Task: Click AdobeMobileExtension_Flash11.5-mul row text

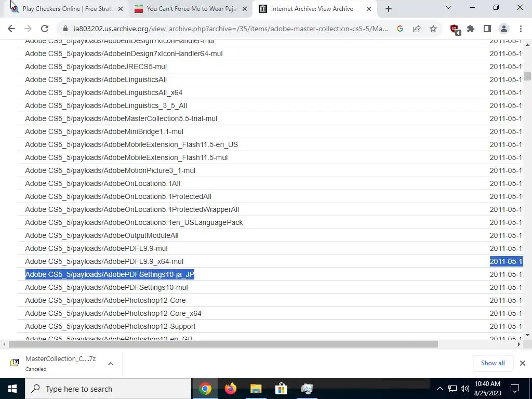Action: [126, 157]
